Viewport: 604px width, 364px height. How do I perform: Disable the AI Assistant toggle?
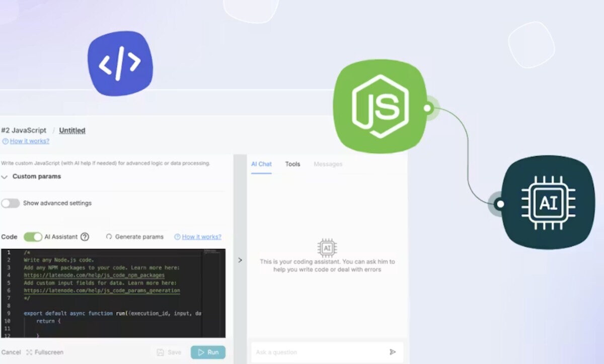click(x=33, y=237)
